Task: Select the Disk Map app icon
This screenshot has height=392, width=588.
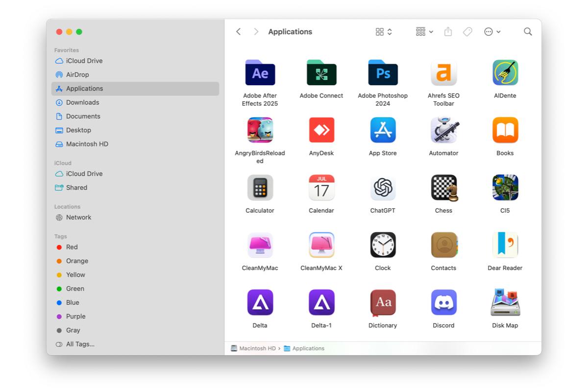Action: [x=505, y=302]
